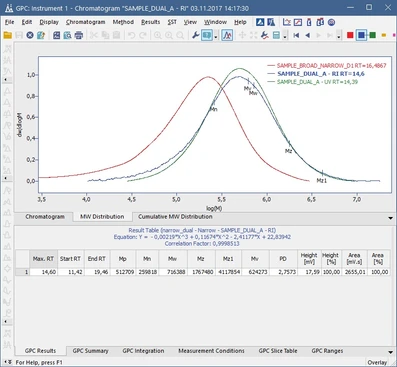Open the File menu
Screen dimensions: 397x367
pyautogui.click(x=10, y=22)
